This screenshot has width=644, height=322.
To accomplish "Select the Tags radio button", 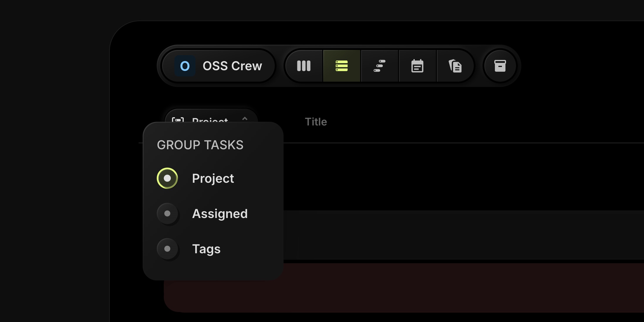I will click(167, 249).
